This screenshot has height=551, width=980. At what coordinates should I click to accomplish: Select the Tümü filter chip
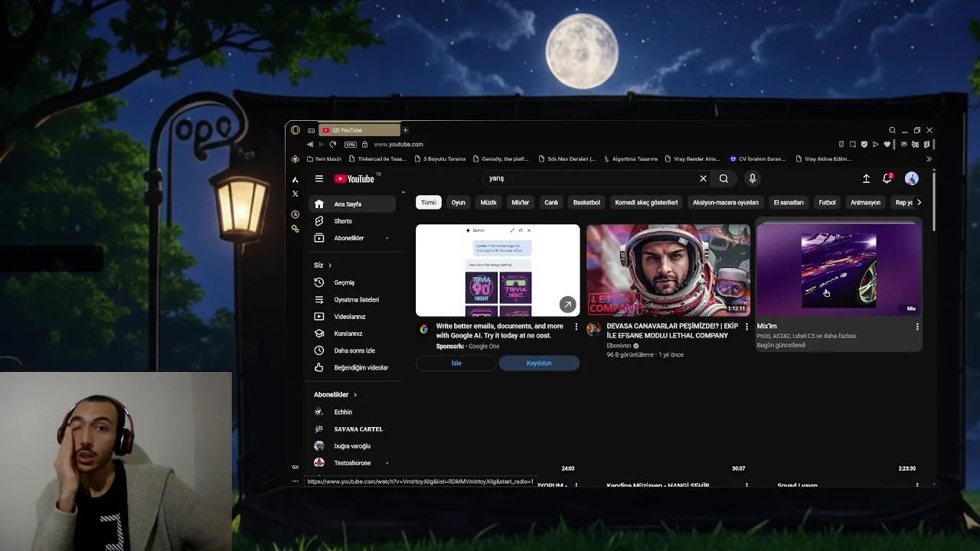(x=428, y=202)
